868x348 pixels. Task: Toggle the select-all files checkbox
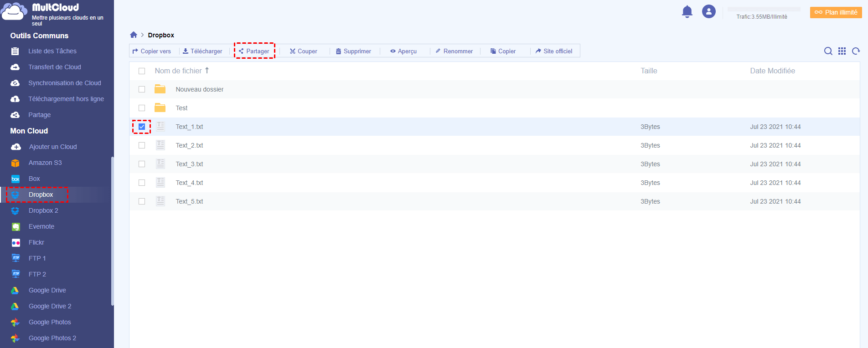coord(142,71)
